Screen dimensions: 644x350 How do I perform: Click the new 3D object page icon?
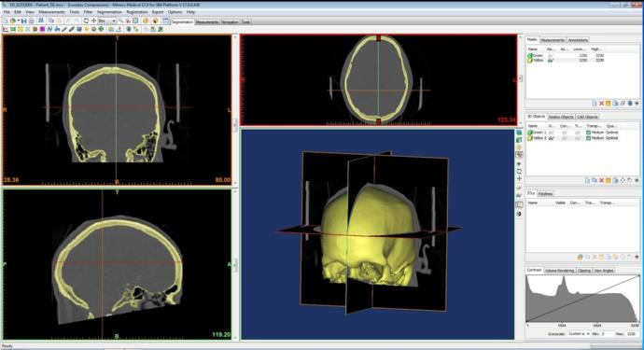coord(587,180)
